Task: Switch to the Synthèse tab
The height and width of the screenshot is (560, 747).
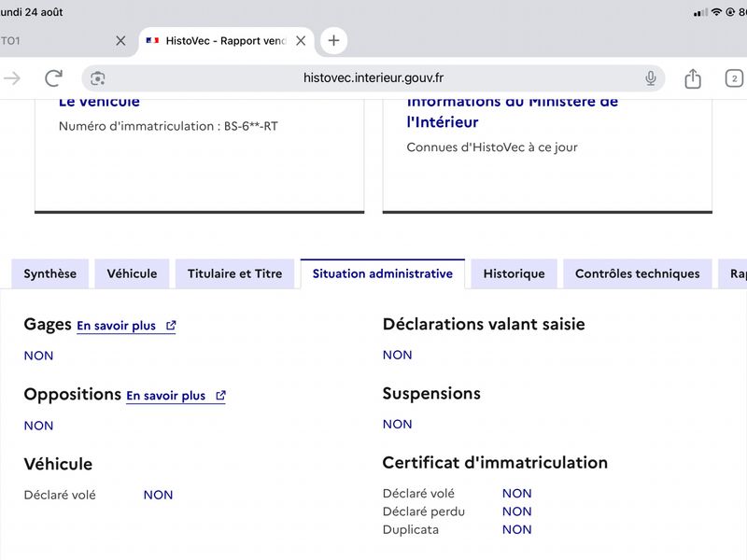Action: 50,273
